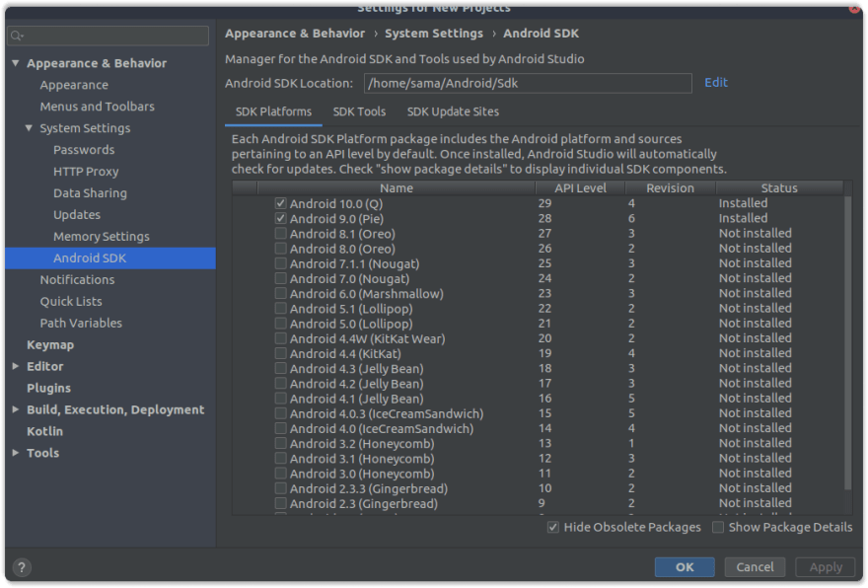Click System Settings in the breadcrumb
Screen dimensions: 868x588
pos(434,34)
